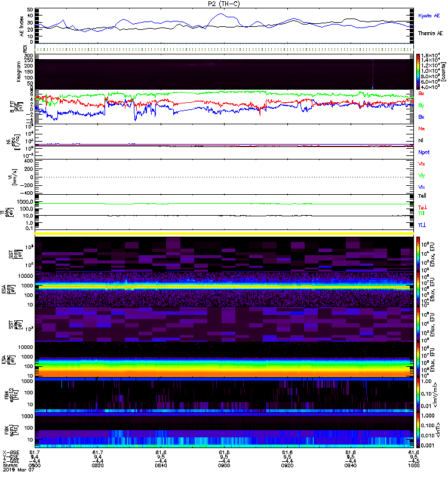448x478 pixels.
Task: Click the AE Index axis label
Action: (22, 25)
